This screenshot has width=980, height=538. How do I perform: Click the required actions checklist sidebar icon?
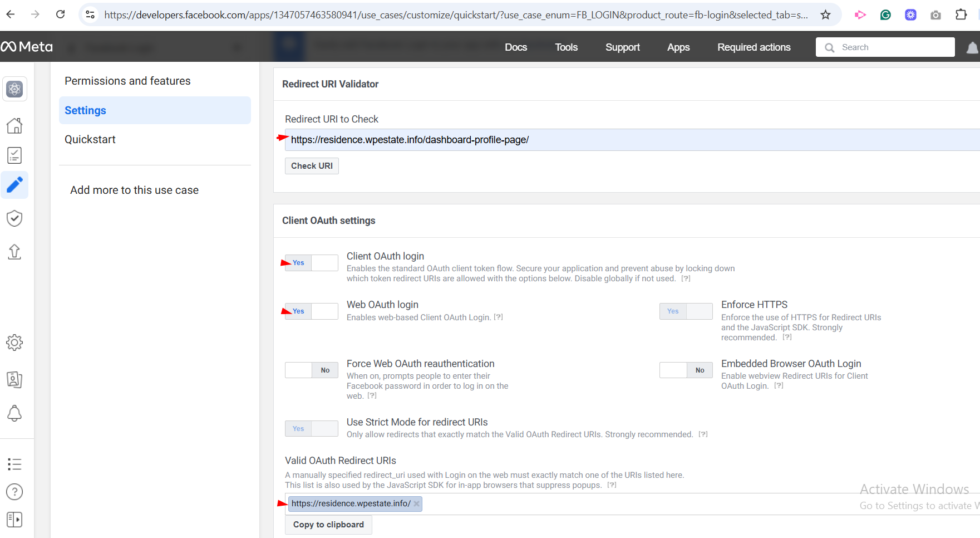tap(14, 155)
